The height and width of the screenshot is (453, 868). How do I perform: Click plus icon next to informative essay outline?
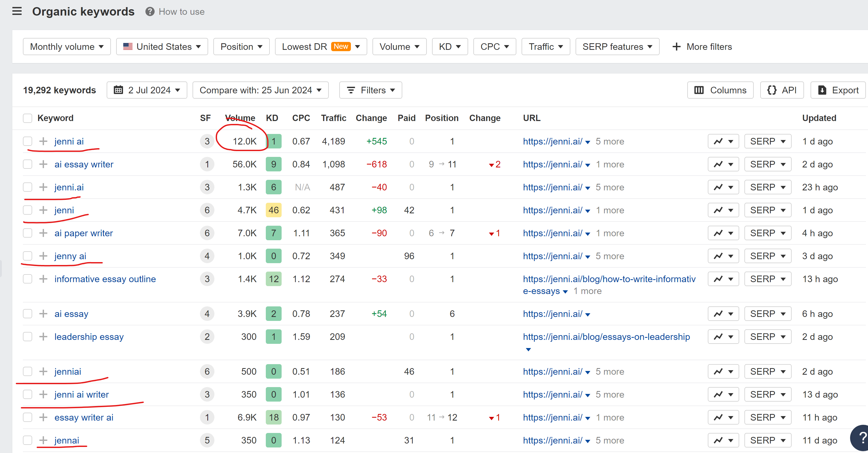[43, 279]
